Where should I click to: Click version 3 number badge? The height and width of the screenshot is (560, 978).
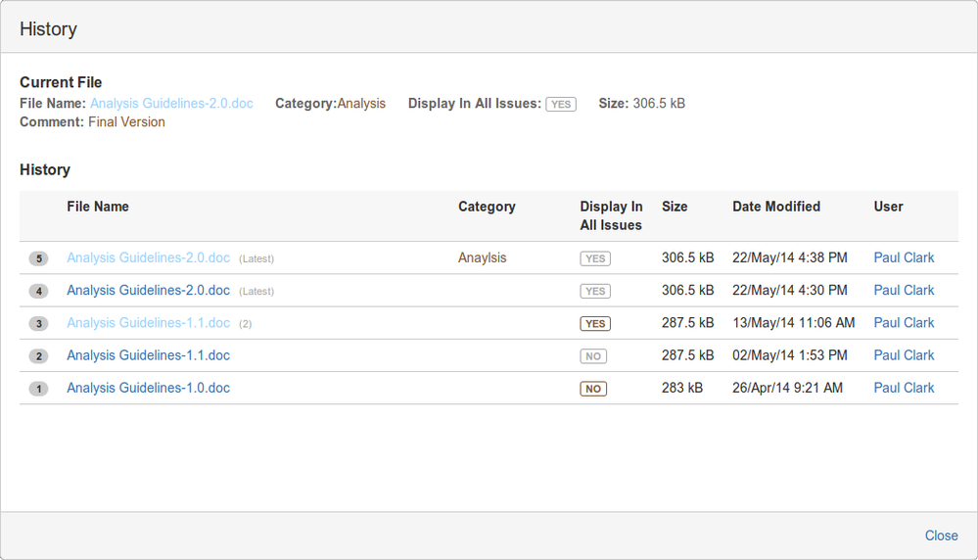[39, 323]
